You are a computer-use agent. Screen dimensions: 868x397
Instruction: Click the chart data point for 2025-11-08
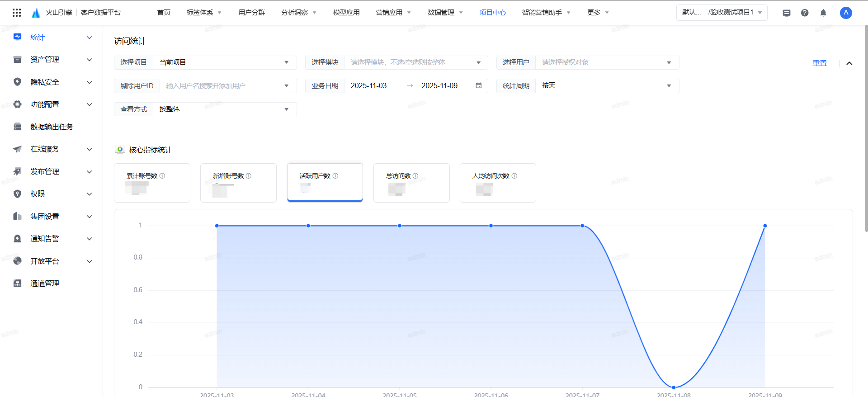pos(674,388)
